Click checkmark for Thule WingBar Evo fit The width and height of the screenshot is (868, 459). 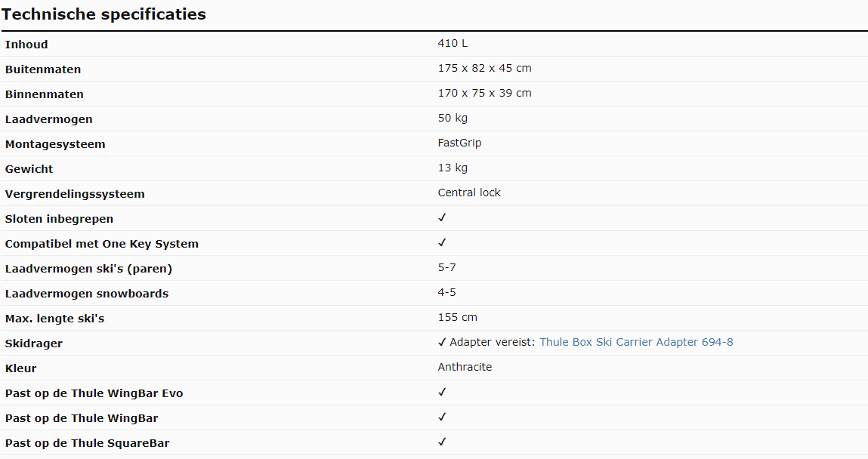pyautogui.click(x=442, y=392)
